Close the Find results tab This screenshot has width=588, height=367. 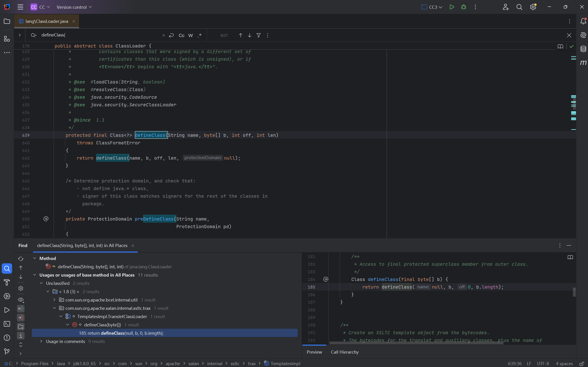point(133,246)
